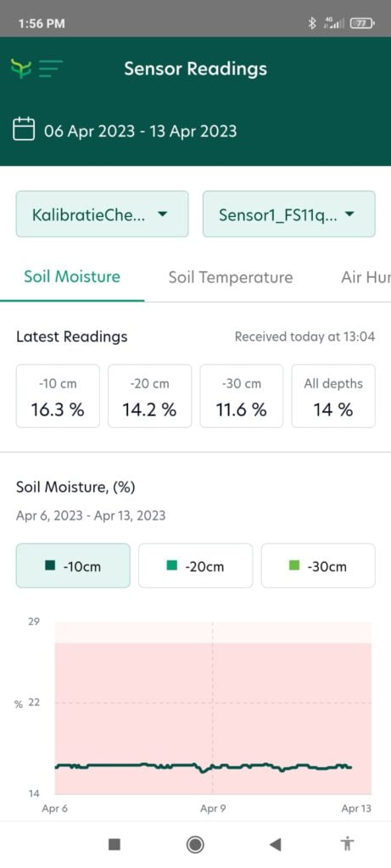Tap the Android home circle icon
This screenshot has height=868, width=391.
[x=195, y=843]
